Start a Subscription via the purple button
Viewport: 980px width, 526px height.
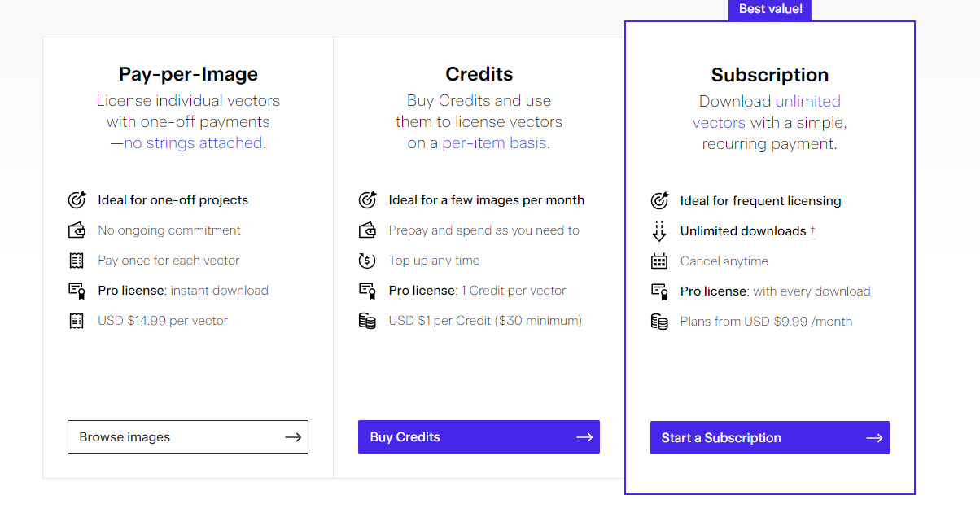coord(769,438)
